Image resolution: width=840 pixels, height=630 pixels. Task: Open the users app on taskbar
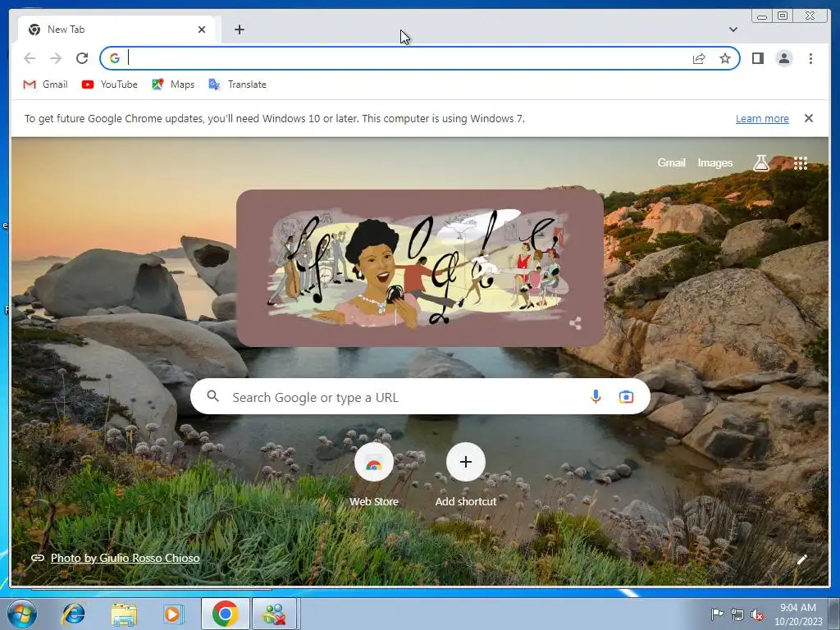(275, 614)
